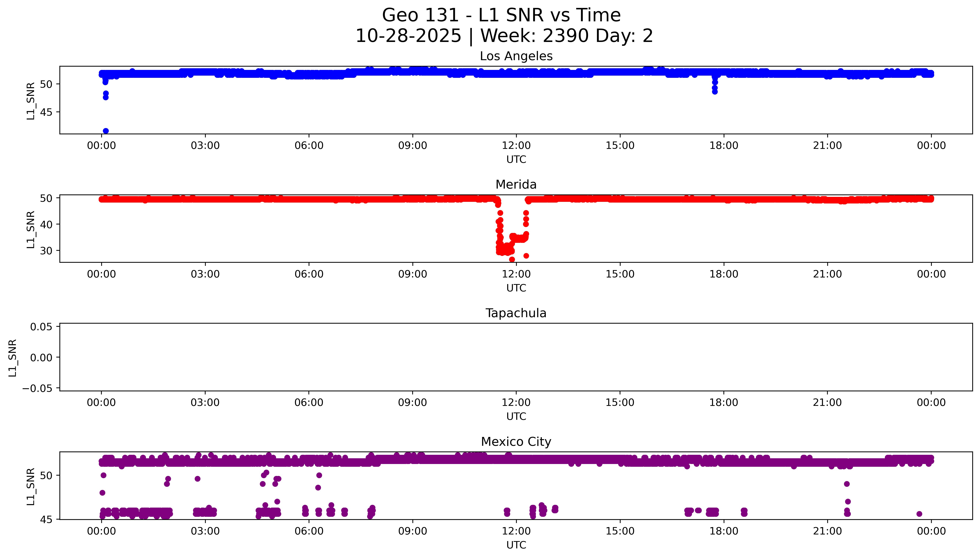Click the 12:00 tick label under Los Angeles plot
Viewport: 980px width, 558px height.
[x=516, y=146]
